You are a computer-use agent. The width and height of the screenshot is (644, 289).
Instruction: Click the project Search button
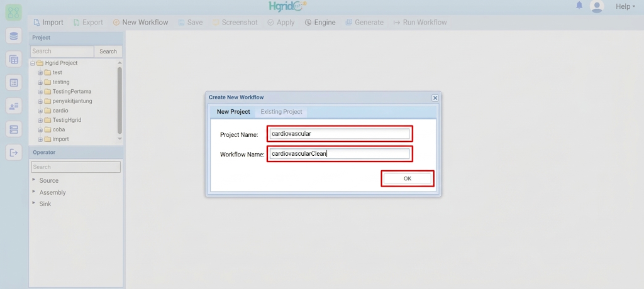click(x=108, y=52)
